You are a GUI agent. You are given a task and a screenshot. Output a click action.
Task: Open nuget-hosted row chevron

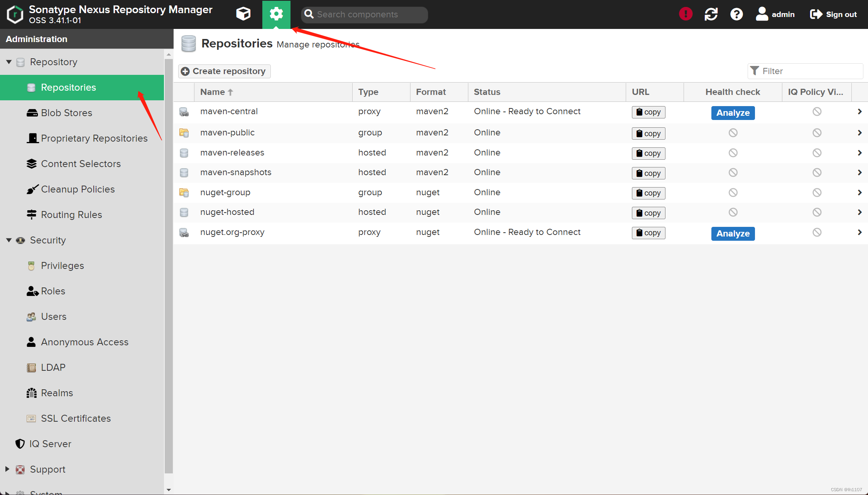tap(860, 212)
